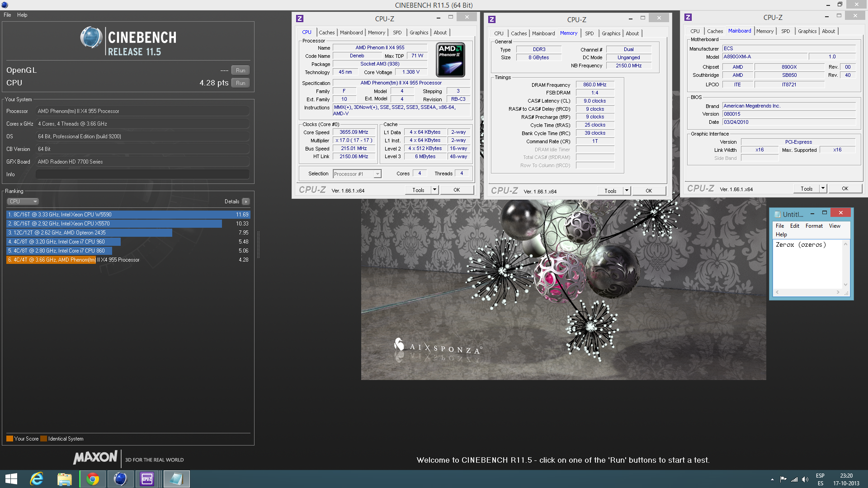
Task: Click Notepad horizontal scrollbar right arrow
Action: coord(838,292)
